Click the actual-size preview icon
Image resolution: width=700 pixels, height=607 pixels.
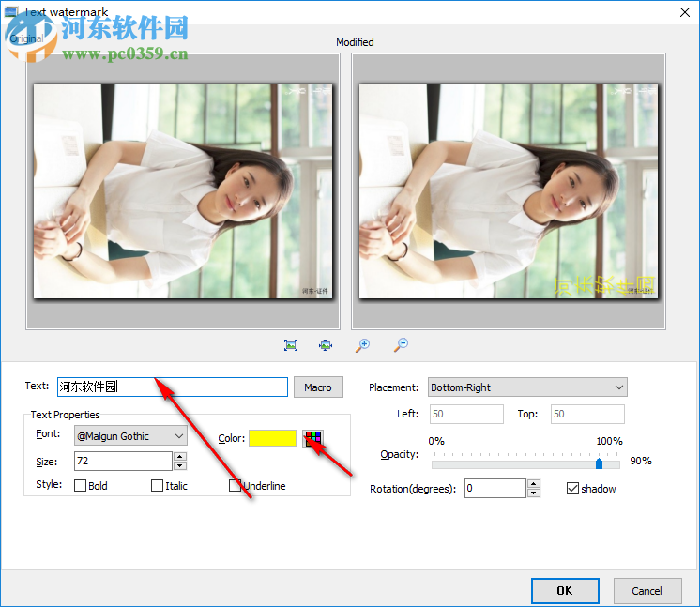pyautogui.click(x=326, y=345)
